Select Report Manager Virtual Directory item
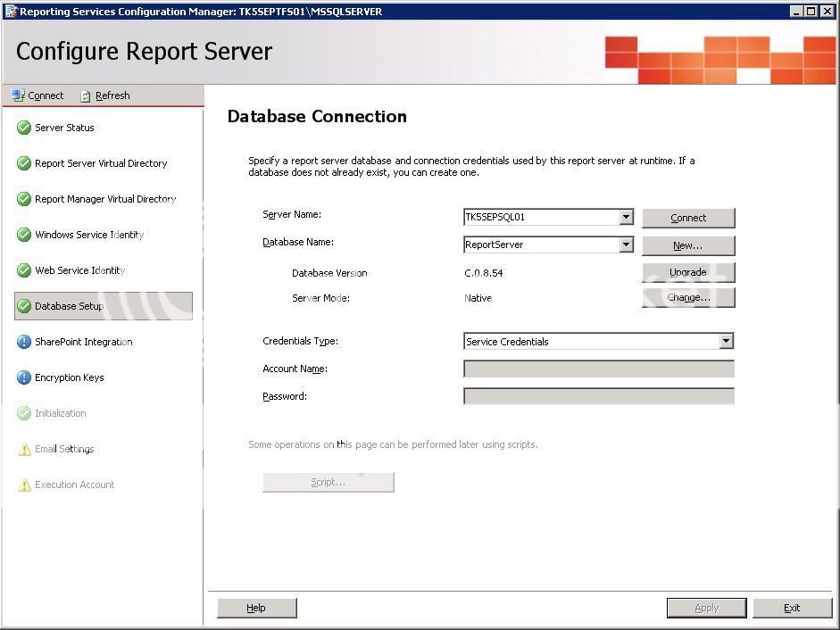The image size is (840, 630). [x=104, y=199]
